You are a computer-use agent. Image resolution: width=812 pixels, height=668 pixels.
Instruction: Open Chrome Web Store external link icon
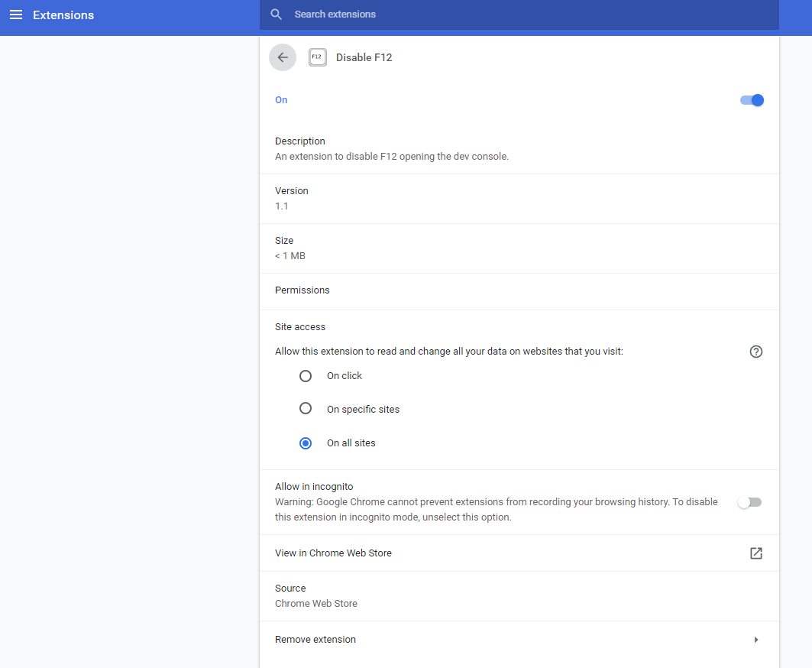click(x=755, y=553)
